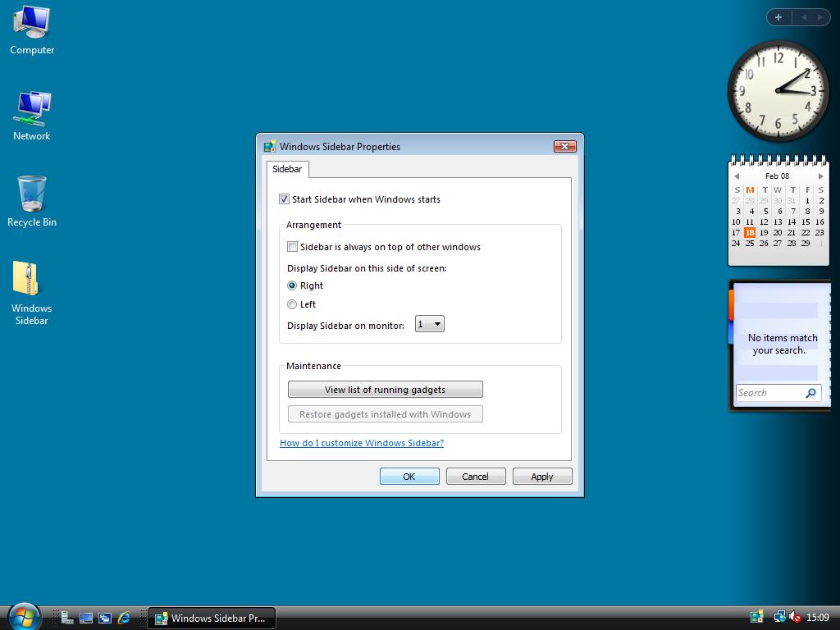Go to next month in Calendar gadget

click(820, 176)
